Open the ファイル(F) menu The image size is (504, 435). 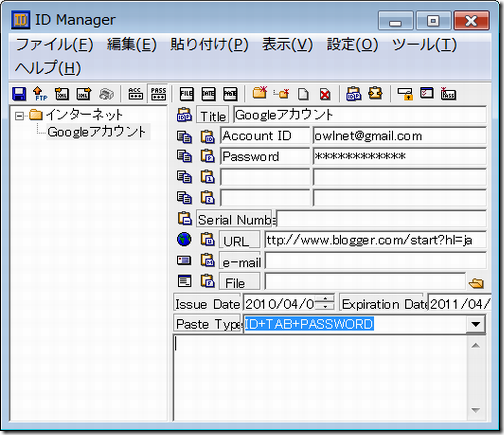[54, 44]
